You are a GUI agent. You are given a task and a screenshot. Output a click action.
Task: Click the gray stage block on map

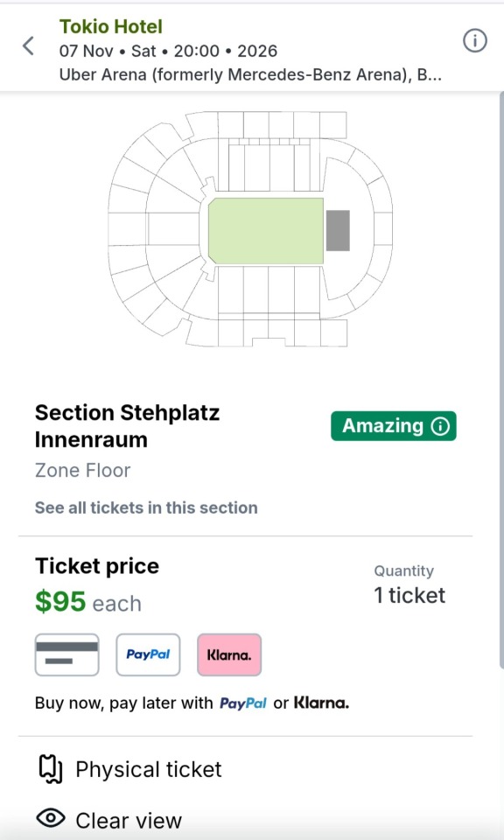click(338, 230)
